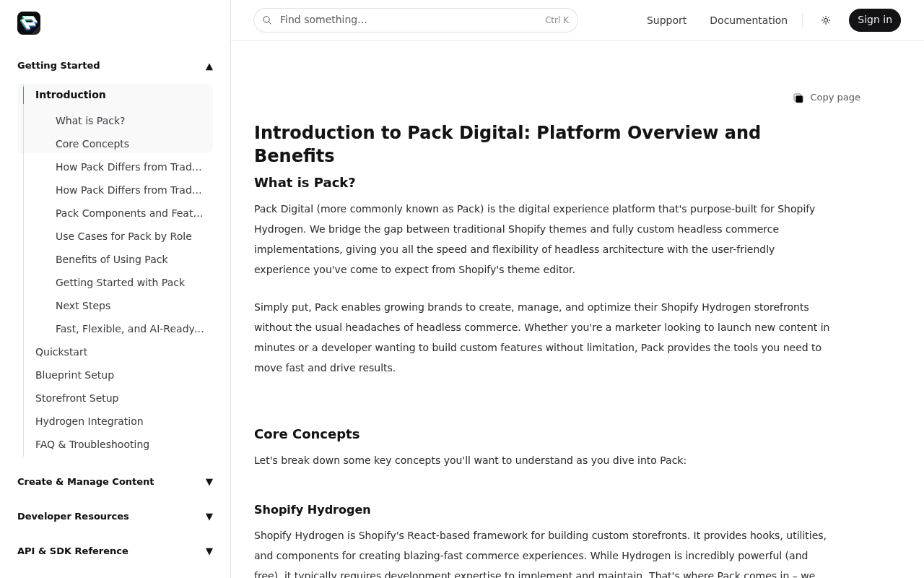This screenshot has height=578, width=924.
Task: Click the API & SDK Reference heading
Action: [73, 551]
